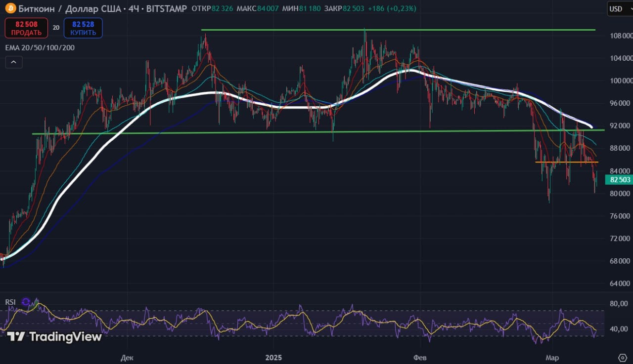Click the 100 000 price axis label
Screen dimensions: 633x364
click(621, 81)
